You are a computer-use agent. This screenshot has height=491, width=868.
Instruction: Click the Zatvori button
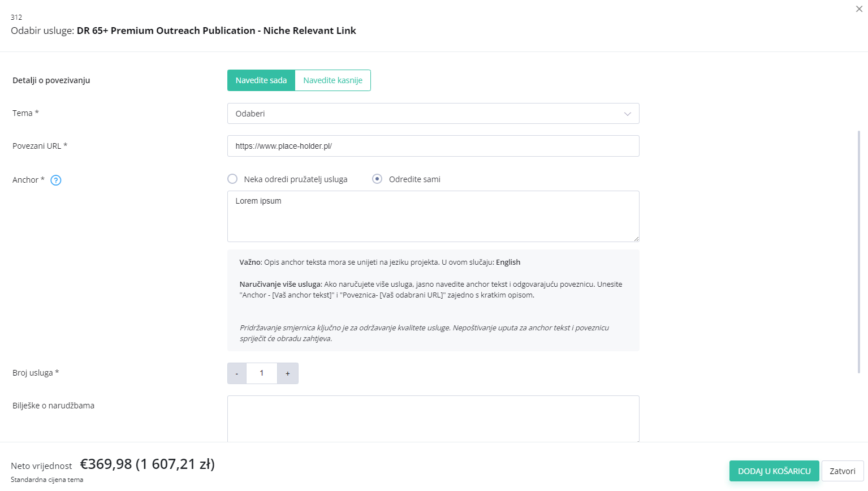(x=843, y=471)
